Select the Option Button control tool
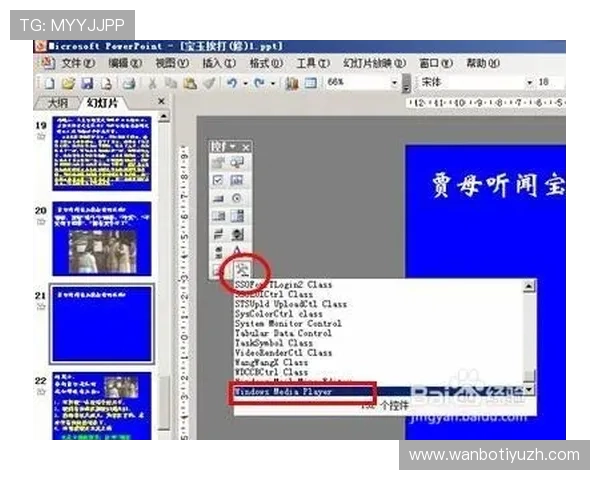This screenshot has width=600, height=480. tap(237, 198)
